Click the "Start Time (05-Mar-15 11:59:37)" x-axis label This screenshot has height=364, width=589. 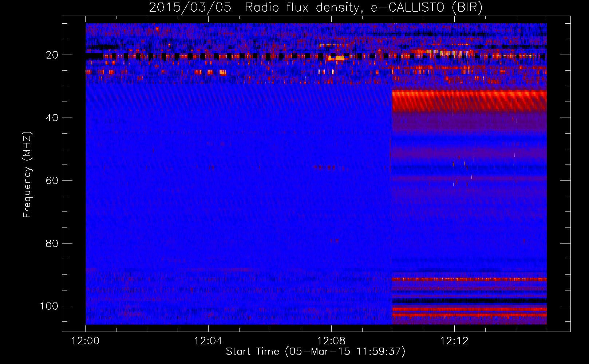click(x=316, y=352)
